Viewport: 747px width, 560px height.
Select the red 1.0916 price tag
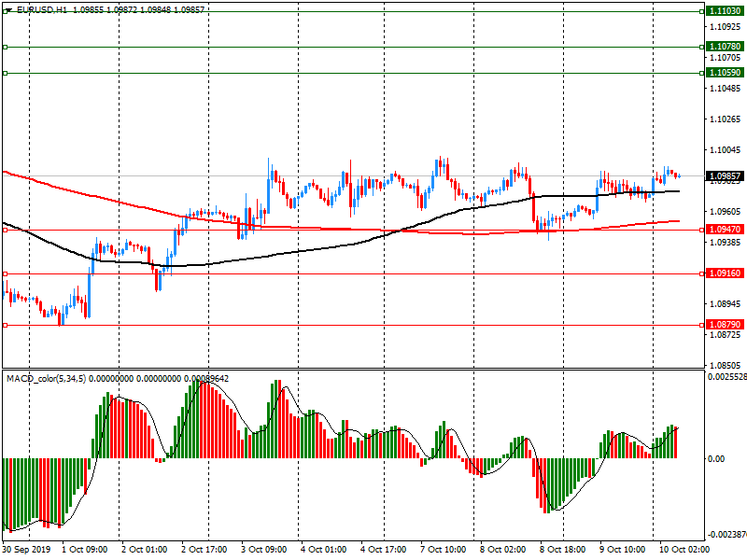click(x=725, y=273)
